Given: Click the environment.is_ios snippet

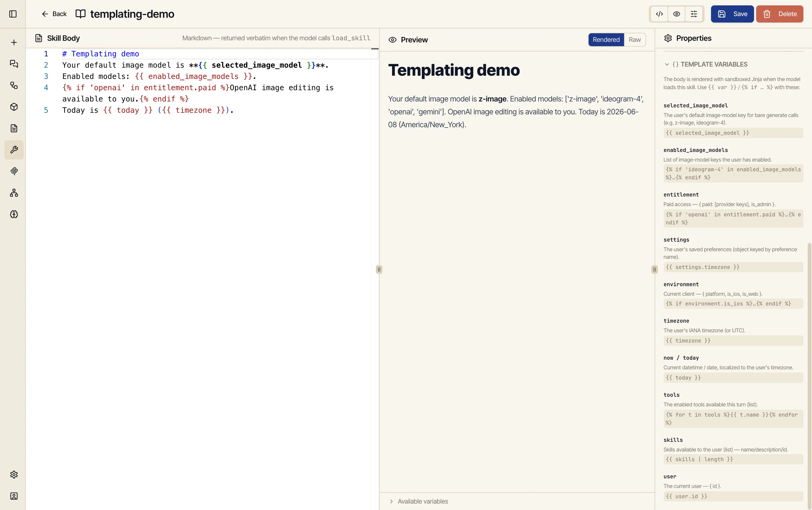Looking at the screenshot, I should 733,303.
